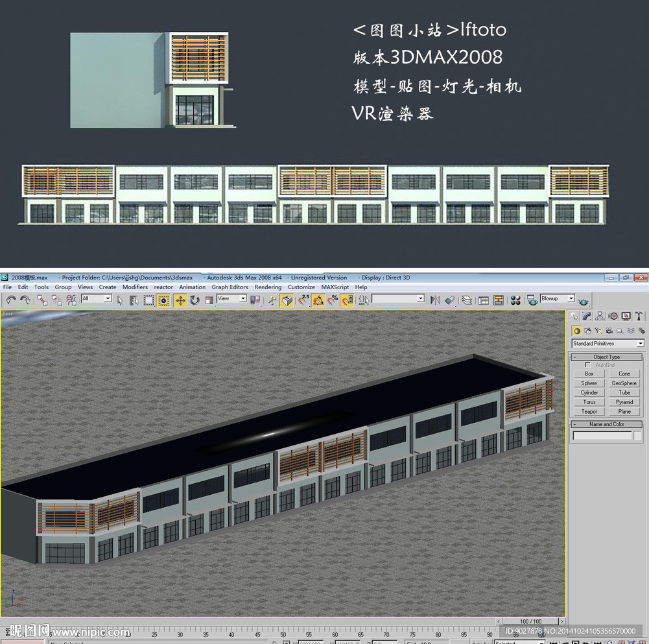
Task: Activate Unlink Selection tool
Action: tap(56, 300)
